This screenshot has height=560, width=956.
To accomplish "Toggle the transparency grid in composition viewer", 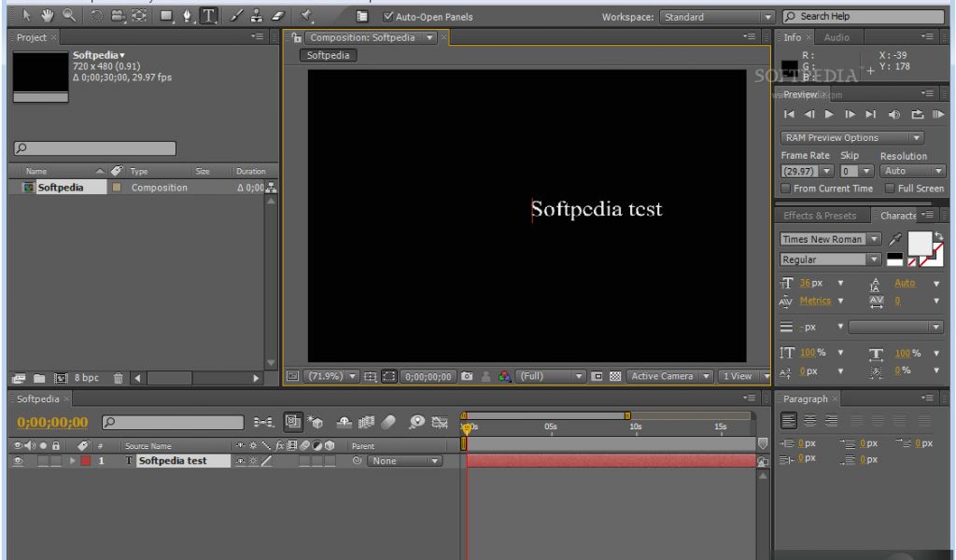I will [x=615, y=376].
